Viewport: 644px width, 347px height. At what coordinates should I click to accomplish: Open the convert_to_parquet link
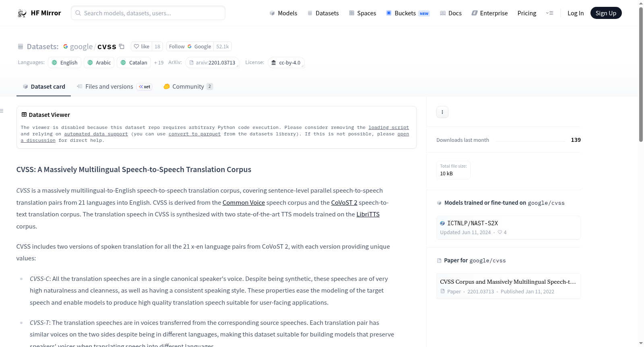click(x=195, y=134)
